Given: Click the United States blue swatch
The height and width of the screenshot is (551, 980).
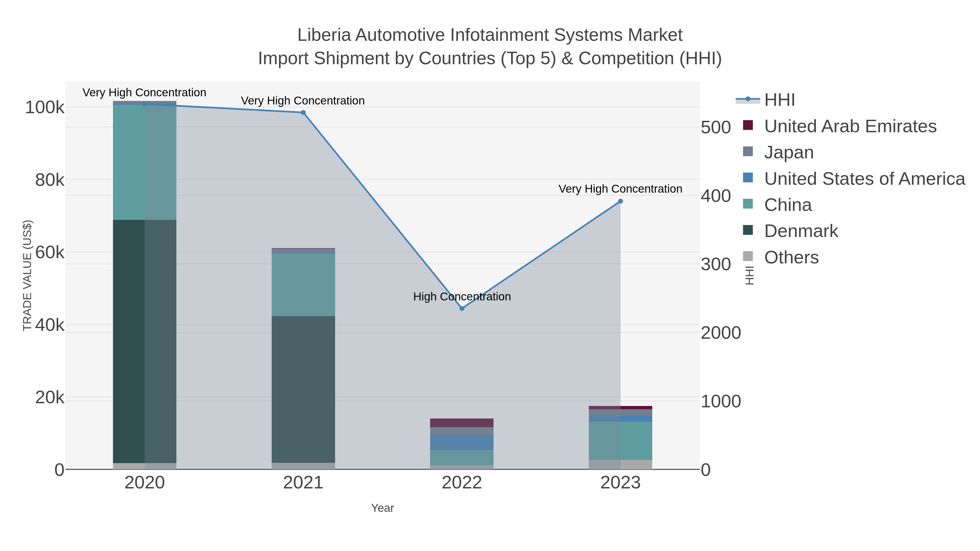Looking at the screenshot, I should point(748,178).
